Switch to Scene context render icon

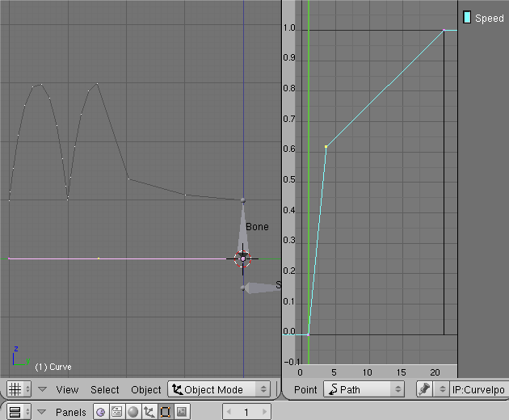coord(182,412)
